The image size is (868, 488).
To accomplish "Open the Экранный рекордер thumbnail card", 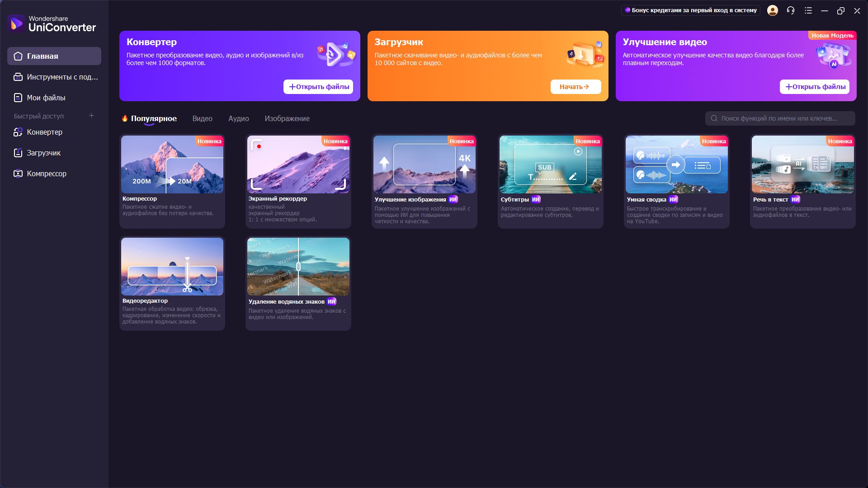I will pos(298,165).
